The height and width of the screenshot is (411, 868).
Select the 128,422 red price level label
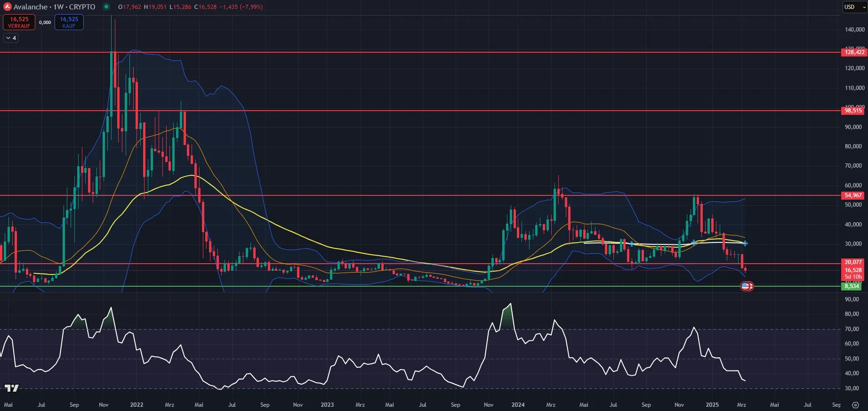854,52
